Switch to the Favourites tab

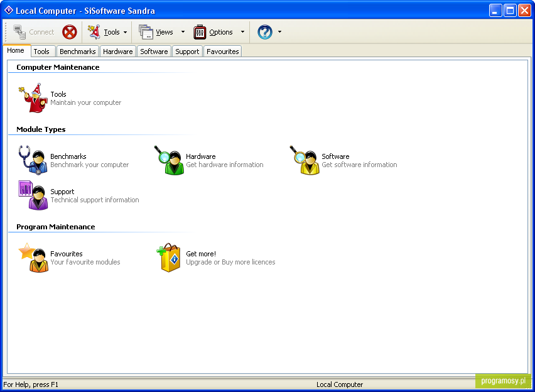[x=223, y=52]
